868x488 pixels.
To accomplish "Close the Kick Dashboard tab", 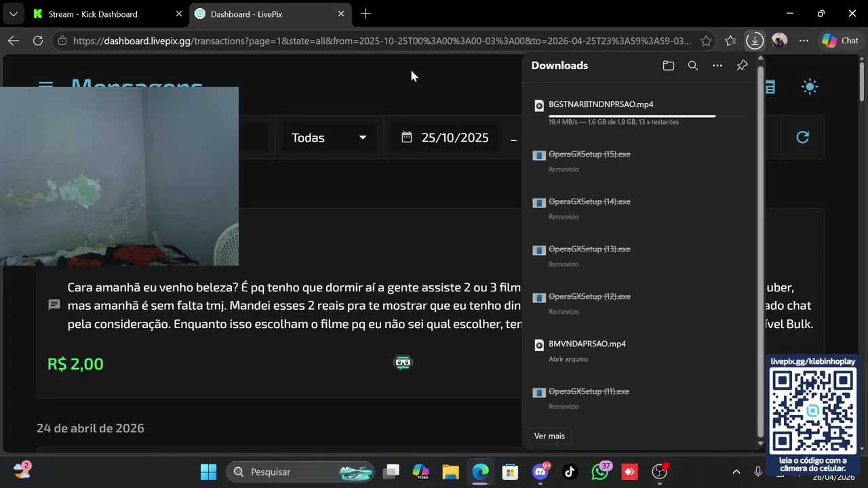I will pyautogui.click(x=178, y=14).
